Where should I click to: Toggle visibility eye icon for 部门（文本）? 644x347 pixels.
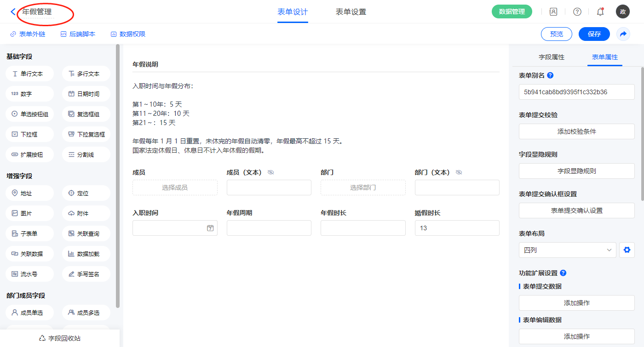[459, 172]
